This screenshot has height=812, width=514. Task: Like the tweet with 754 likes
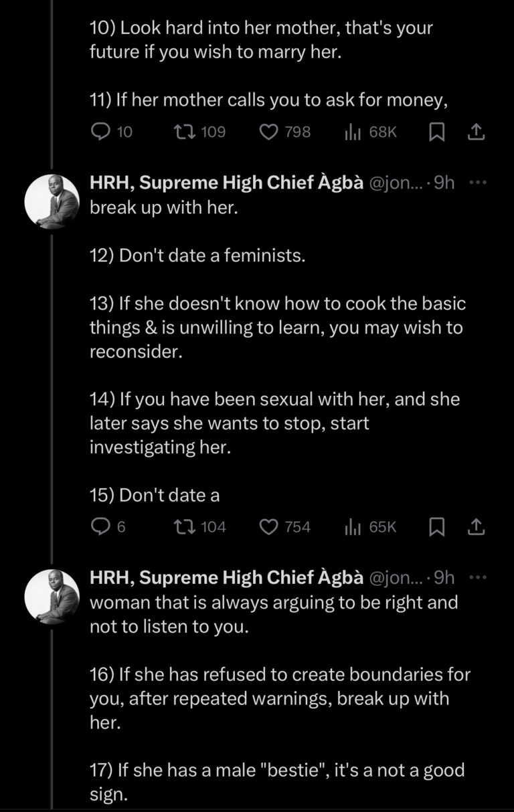268,527
